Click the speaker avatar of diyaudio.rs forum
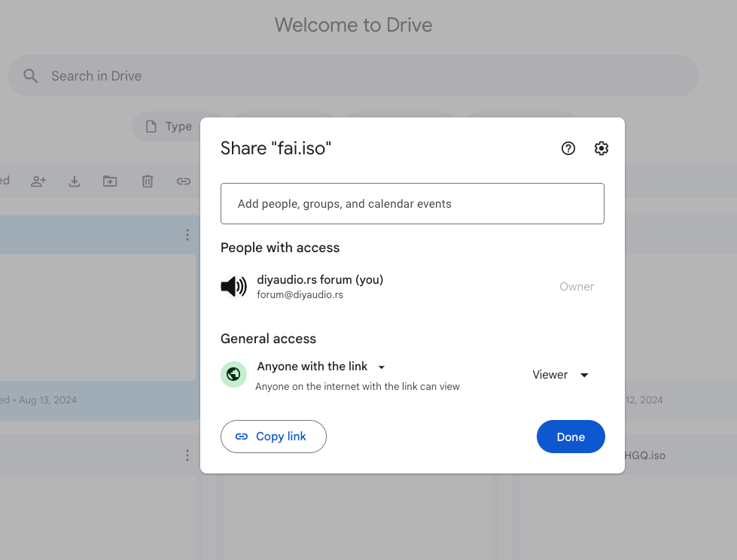Screen dimensions: 737x560 (233, 286)
